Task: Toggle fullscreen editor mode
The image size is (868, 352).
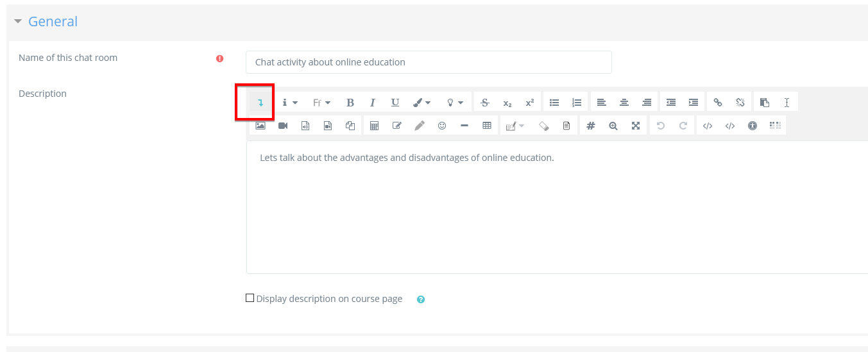Action: (636, 126)
